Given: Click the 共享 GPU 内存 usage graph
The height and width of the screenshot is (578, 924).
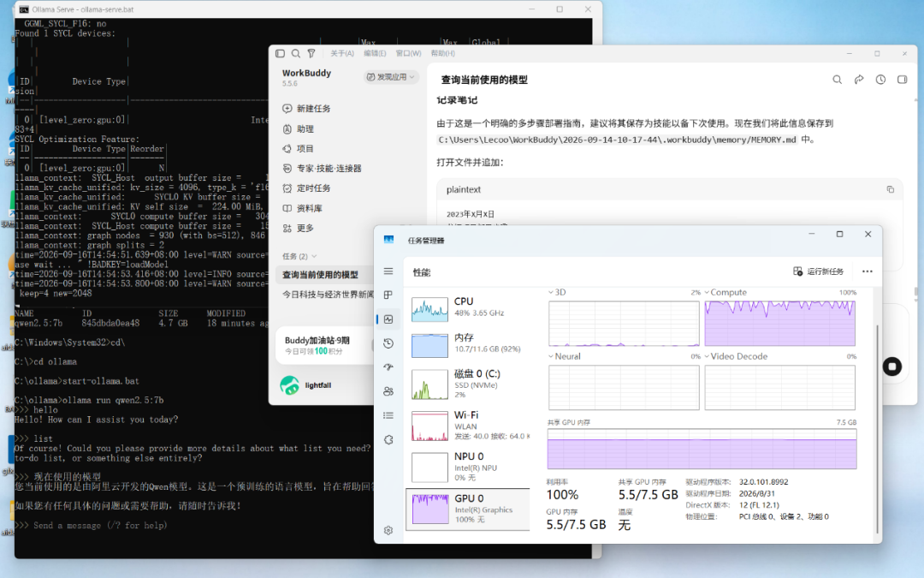Looking at the screenshot, I should 702,450.
